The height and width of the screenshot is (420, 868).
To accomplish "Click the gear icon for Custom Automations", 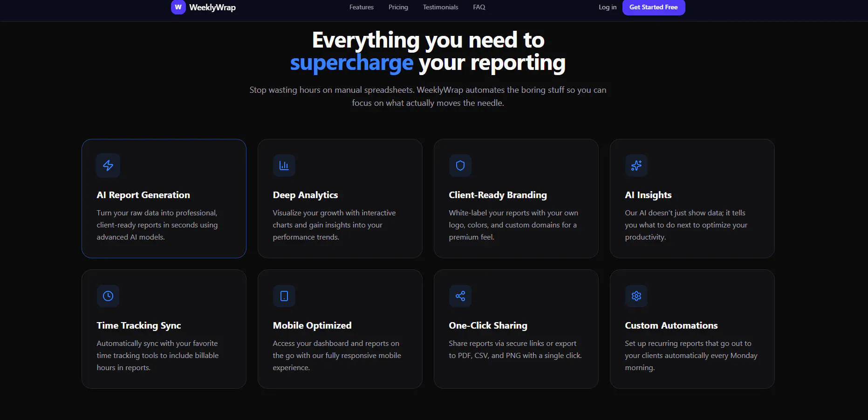I will [x=636, y=296].
